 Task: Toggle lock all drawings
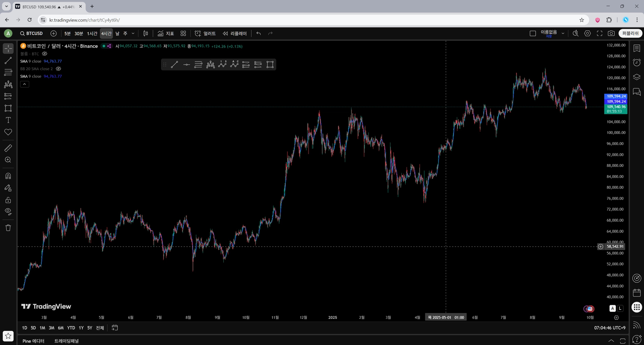coord(8,200)
